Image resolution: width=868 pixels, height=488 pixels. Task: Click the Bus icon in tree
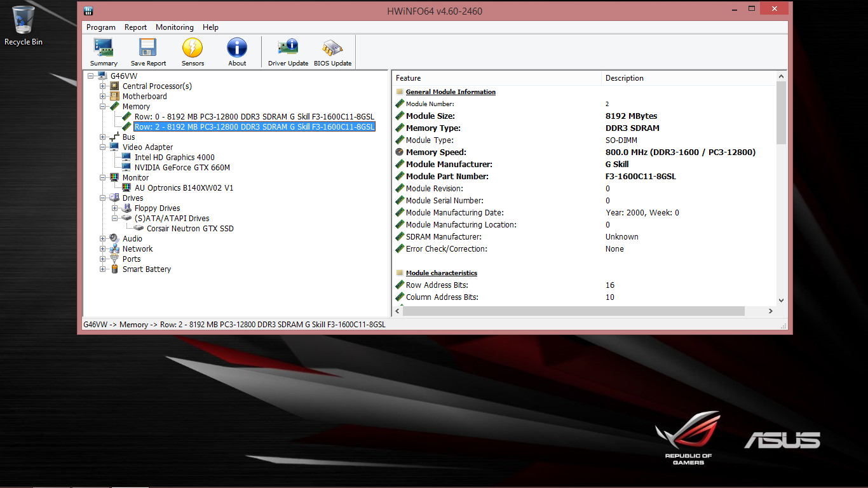114,137
